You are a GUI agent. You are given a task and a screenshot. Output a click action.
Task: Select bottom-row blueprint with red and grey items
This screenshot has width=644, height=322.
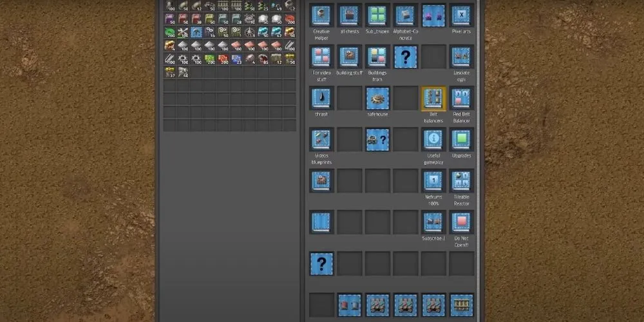coord(349,305)
